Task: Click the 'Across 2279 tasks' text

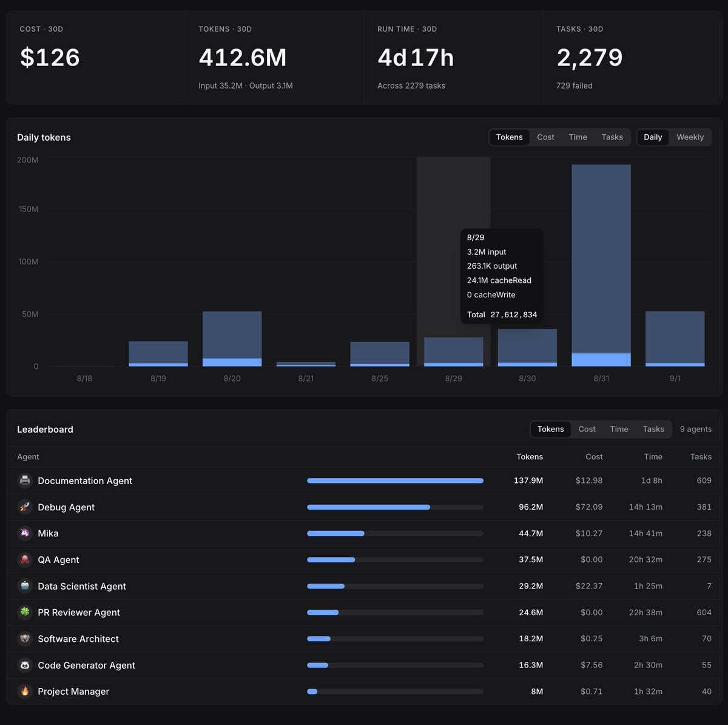Action: click(x=411, y=86)
